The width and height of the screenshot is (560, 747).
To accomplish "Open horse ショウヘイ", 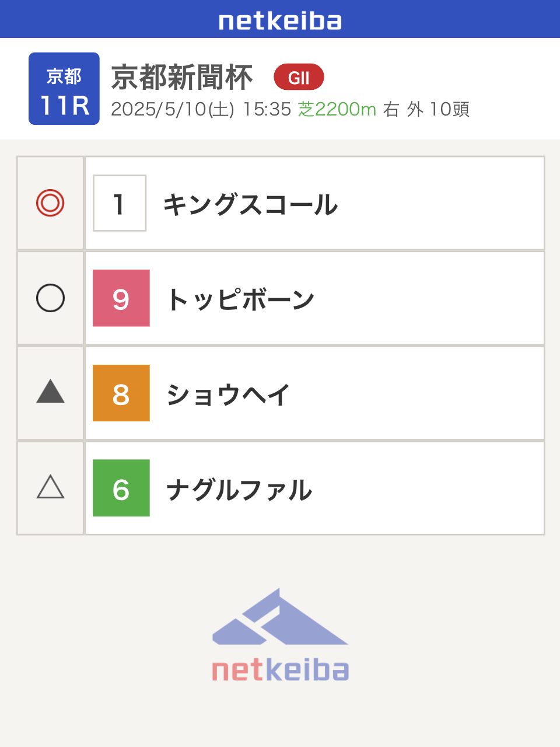I will pyautogui.click(x=228, y=395).
